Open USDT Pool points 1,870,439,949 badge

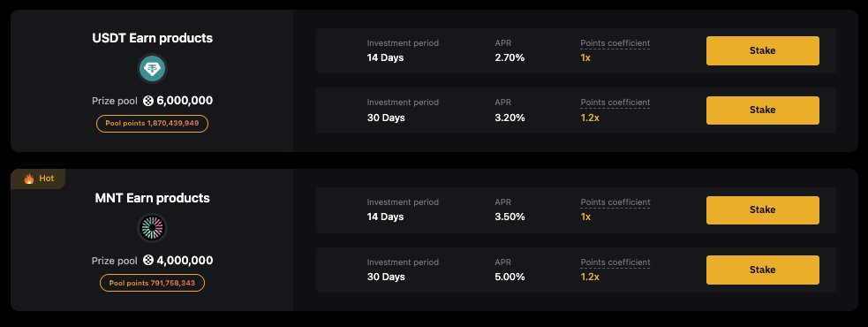[x=152, y=123]
